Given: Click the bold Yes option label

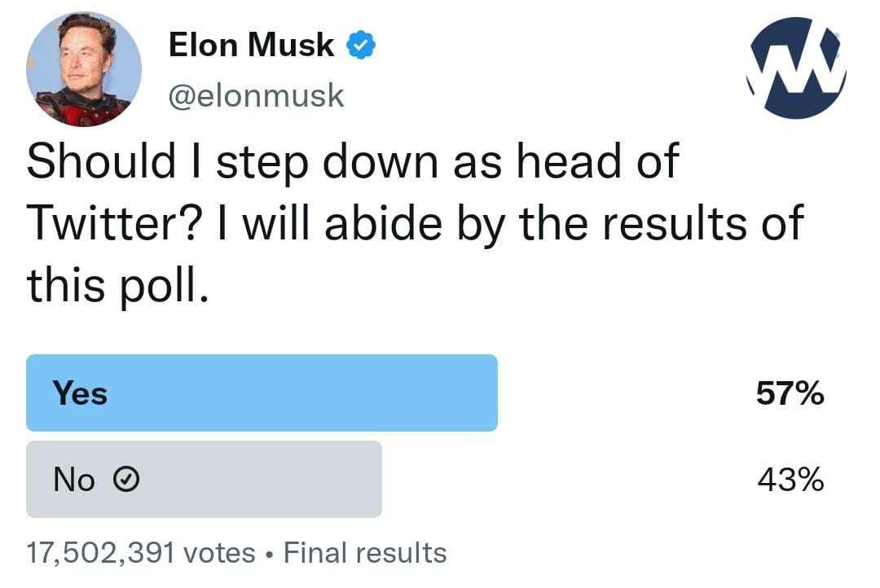Looking at the screenshot, I should (x=80, y=393).
